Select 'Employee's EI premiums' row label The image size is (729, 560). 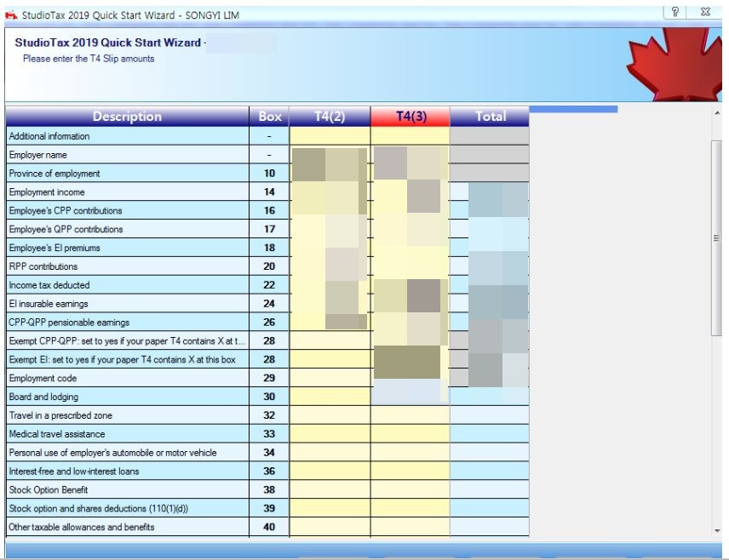(55, 248)
